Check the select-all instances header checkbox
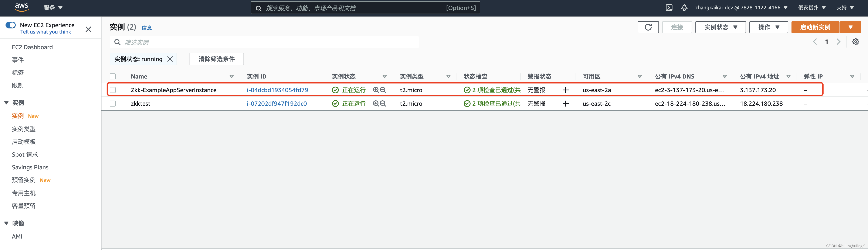The image size is (868, 250). (x=113, y=76)
